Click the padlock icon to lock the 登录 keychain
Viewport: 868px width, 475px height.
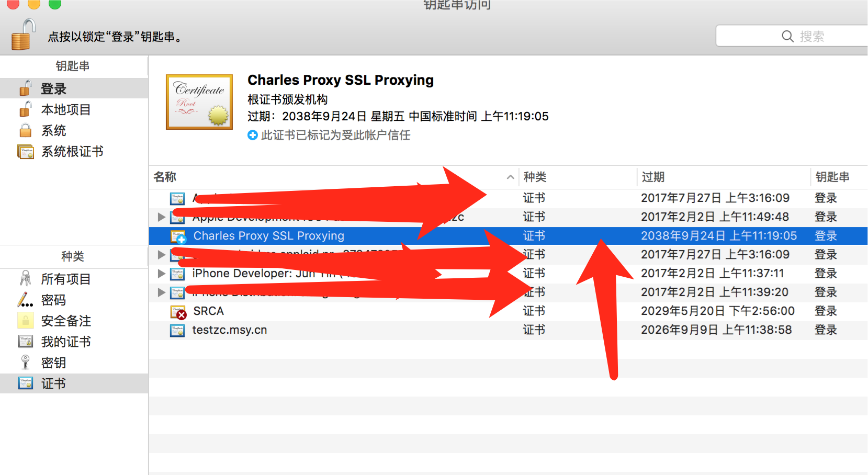(x=24, y=35)
